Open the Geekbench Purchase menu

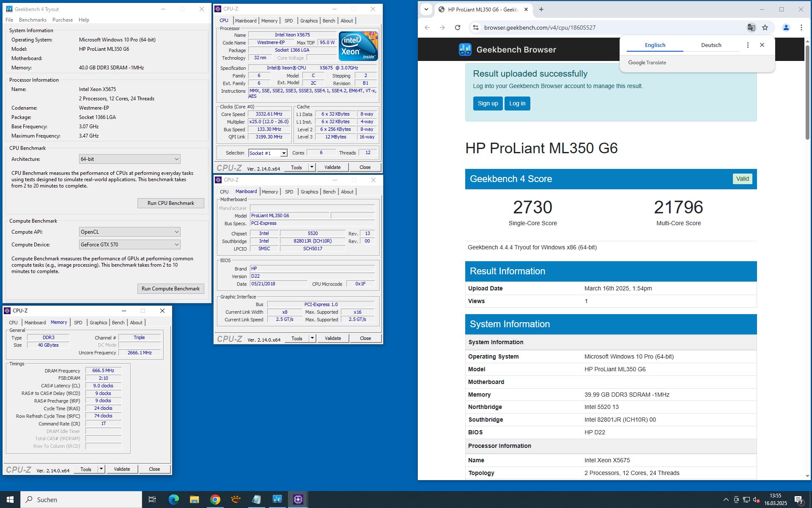63,20
